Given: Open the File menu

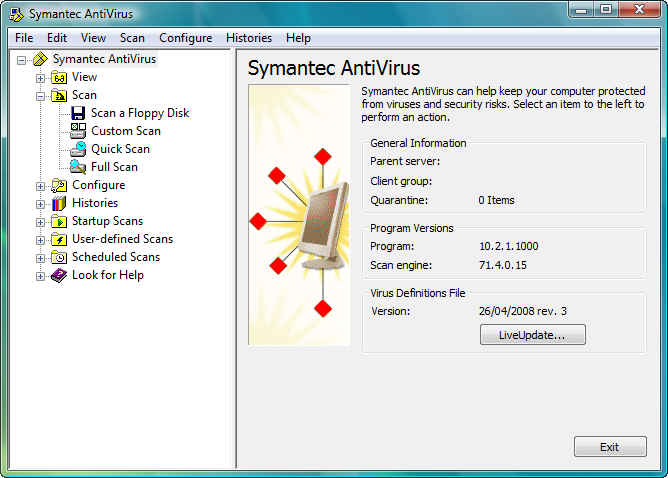Looking at the screenshot, I should pyautogui.click(x=24, y=38).
